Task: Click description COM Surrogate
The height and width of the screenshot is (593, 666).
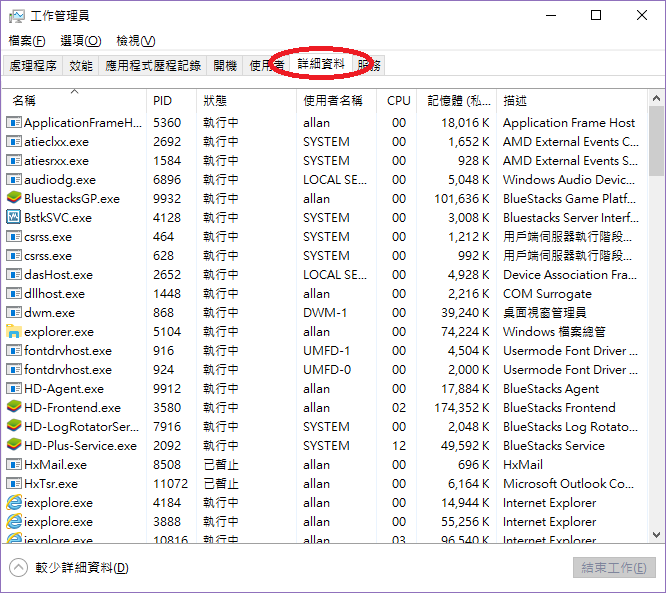Action: [547, 294]
